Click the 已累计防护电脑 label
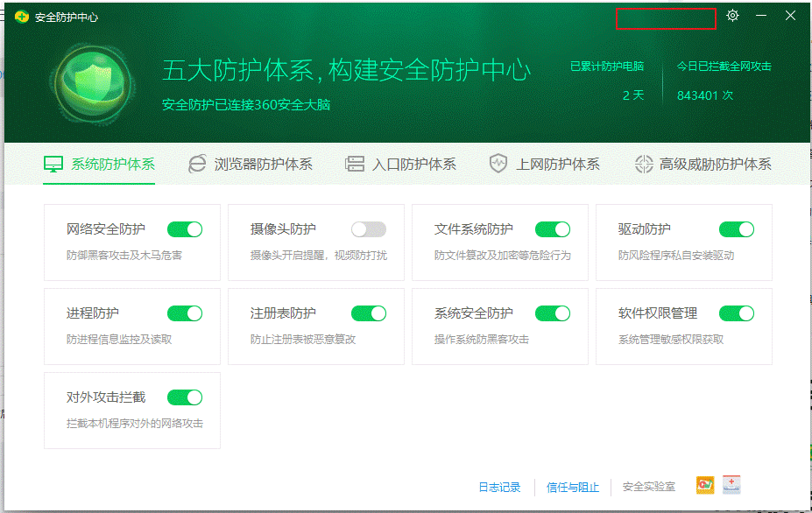 coord(607,67)
